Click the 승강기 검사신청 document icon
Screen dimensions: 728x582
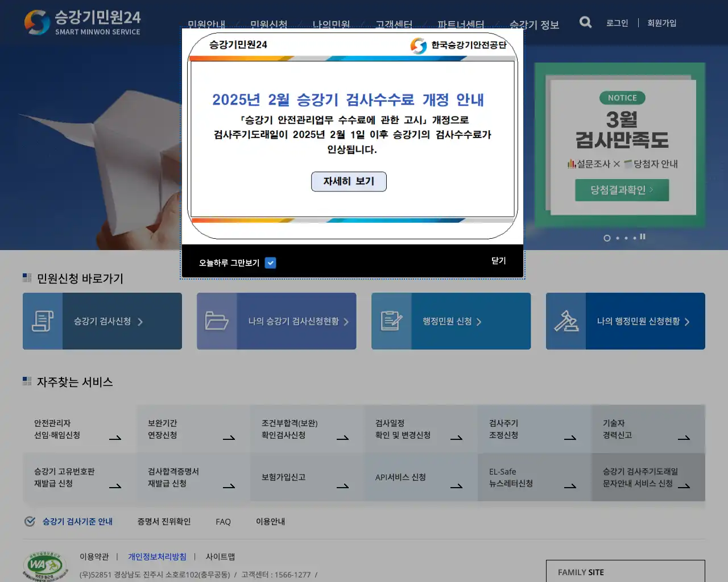(43, 321)
